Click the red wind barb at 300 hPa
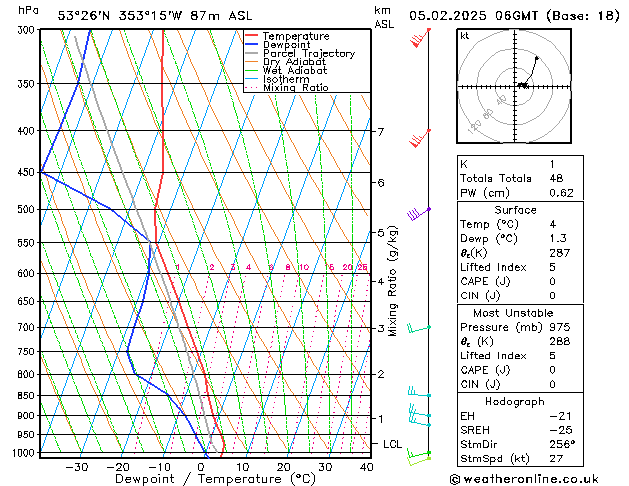 coord(420,38)
